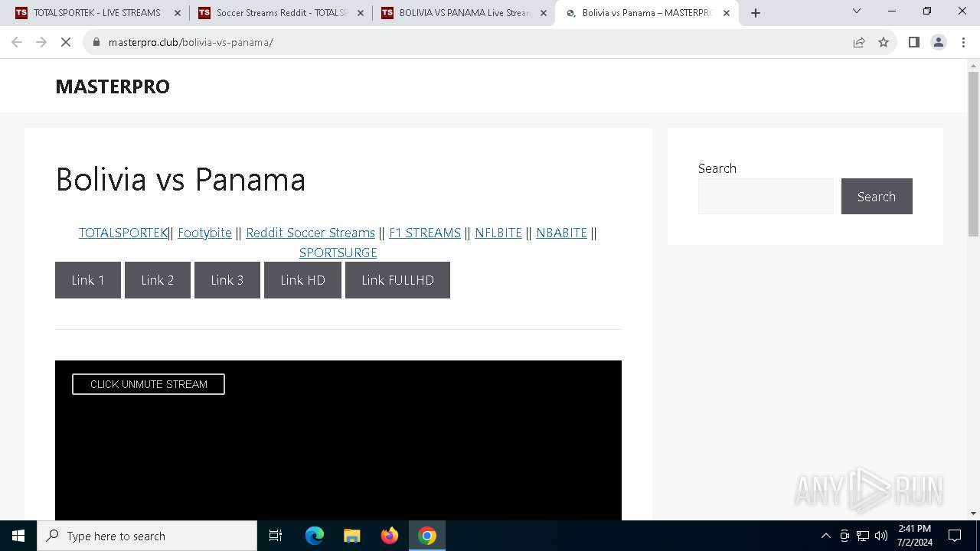Bookmark this page with the star

(884, 42)
